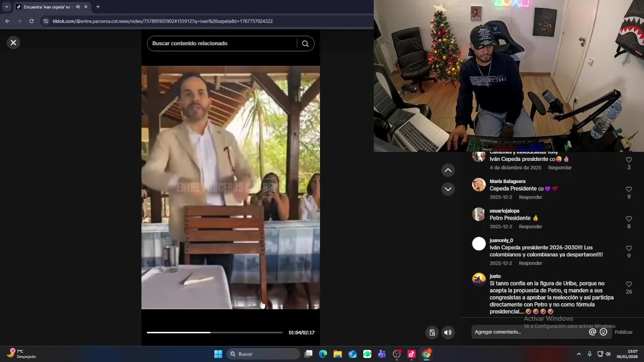Open the system volume tray icon
The image size is (644, 362).
[x=608, y=354]
